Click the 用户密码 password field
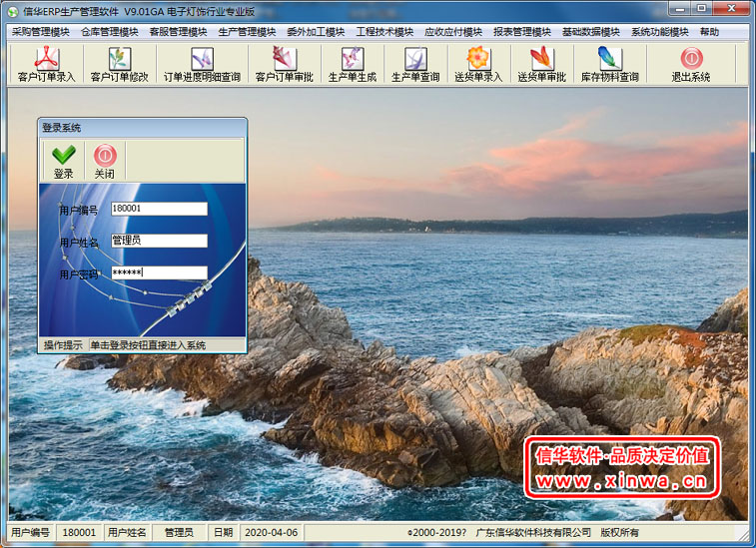 click(159, 273)
